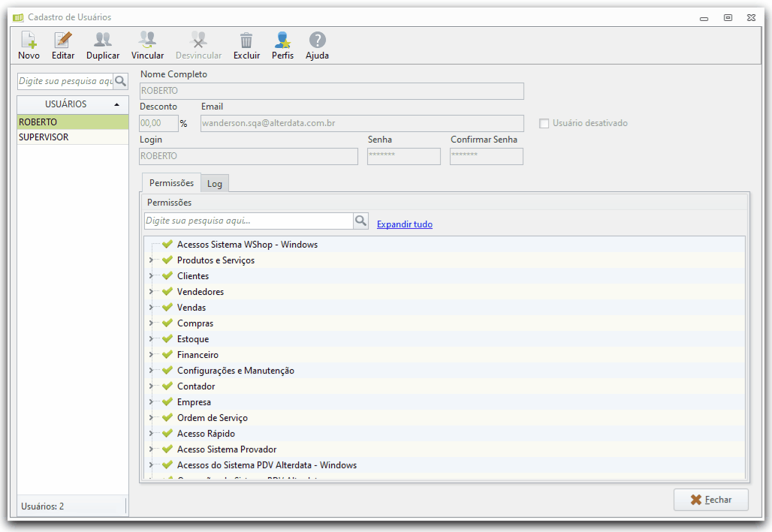Click the Expandir tudo link
The width and height of the screenshot is (772, 532).
tap(405, 224)
